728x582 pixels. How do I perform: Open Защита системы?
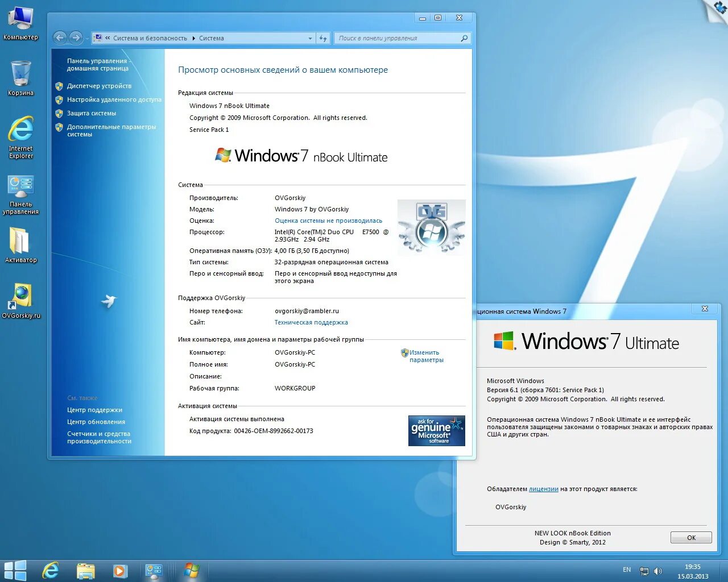click(91, 114)
